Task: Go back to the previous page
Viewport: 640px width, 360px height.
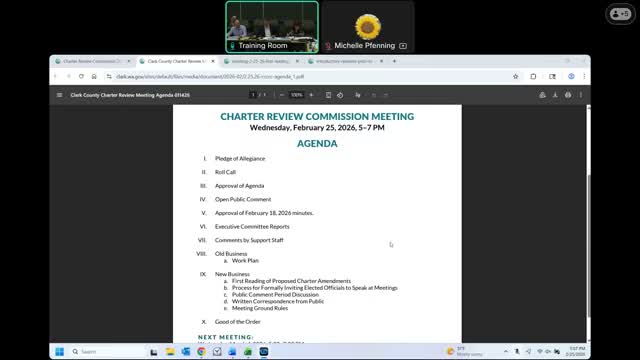Action: (x=56, y=76)
